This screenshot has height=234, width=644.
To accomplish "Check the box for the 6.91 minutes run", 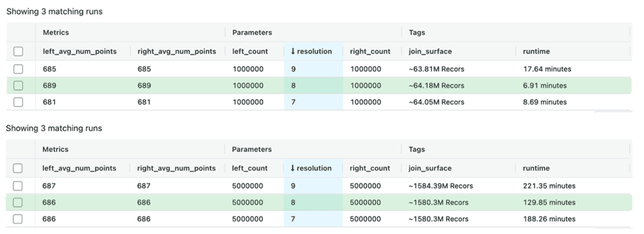I will click(x=18, y=85).
